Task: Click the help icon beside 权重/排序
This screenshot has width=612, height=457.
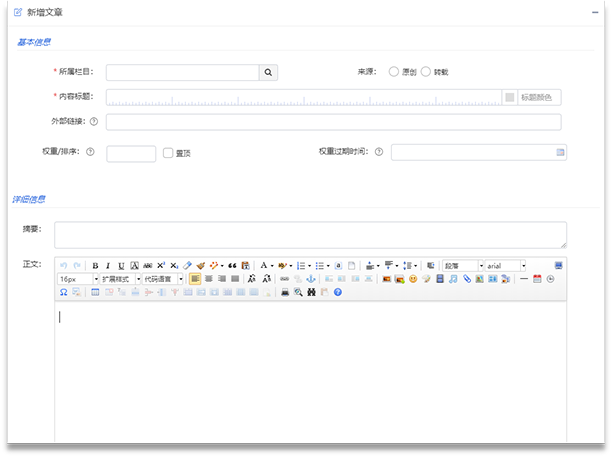Action: click(90, 152)
